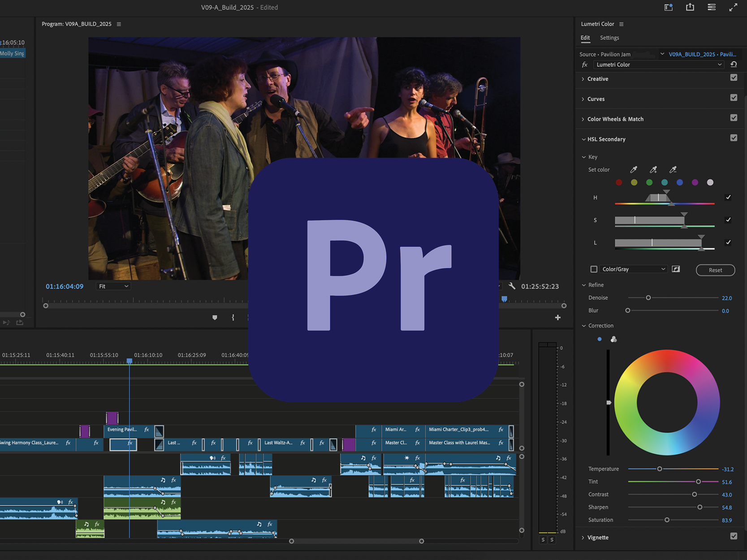The image size is (747, 560).
Task: Expand the Color Wheels & Match section
Action: tap(583, 119)
